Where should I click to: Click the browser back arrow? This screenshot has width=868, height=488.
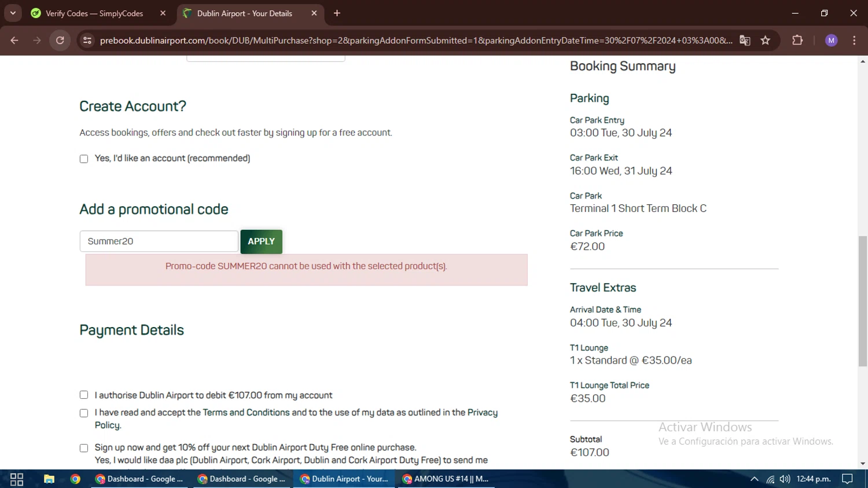coord(14,41)
